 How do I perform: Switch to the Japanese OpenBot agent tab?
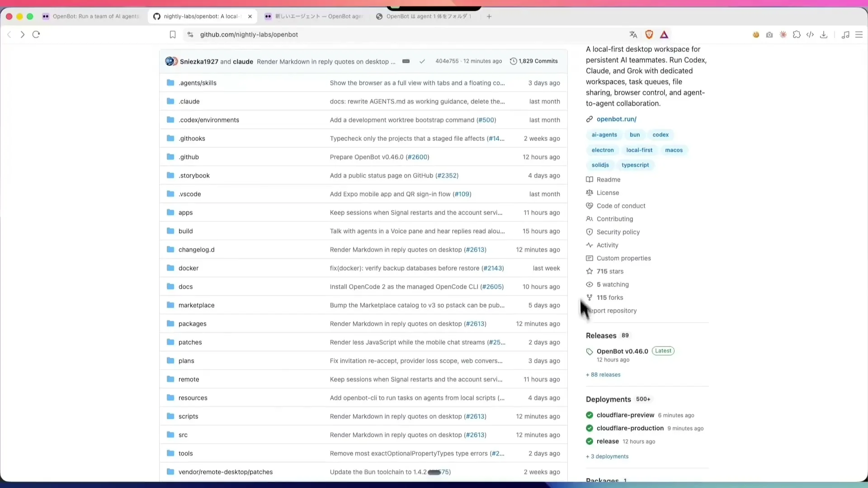(314, 16)
